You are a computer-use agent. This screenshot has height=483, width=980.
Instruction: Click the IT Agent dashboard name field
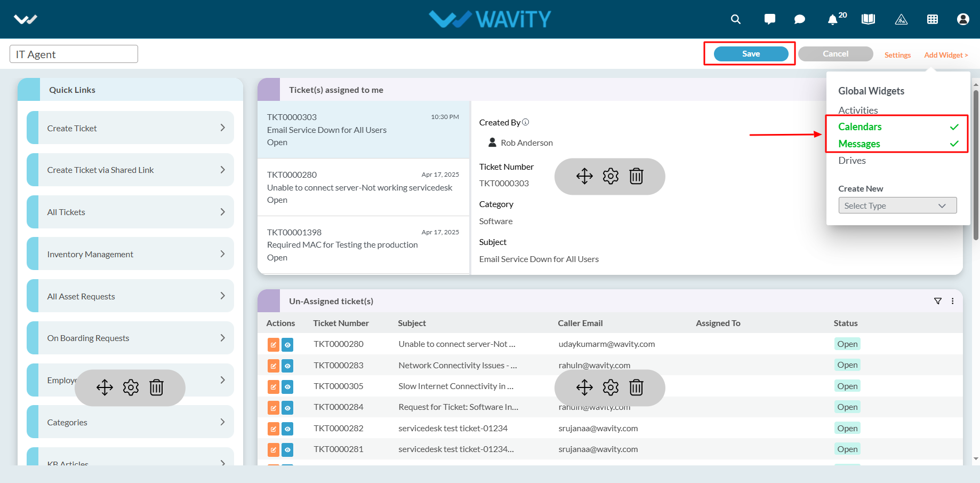(x=74, y=54)
